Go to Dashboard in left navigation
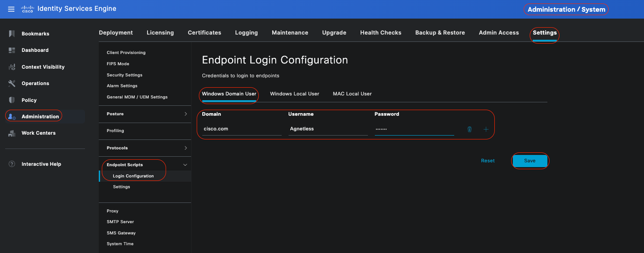Image resolution: width=644 pixels, height=253 pixels. point(35,50)
